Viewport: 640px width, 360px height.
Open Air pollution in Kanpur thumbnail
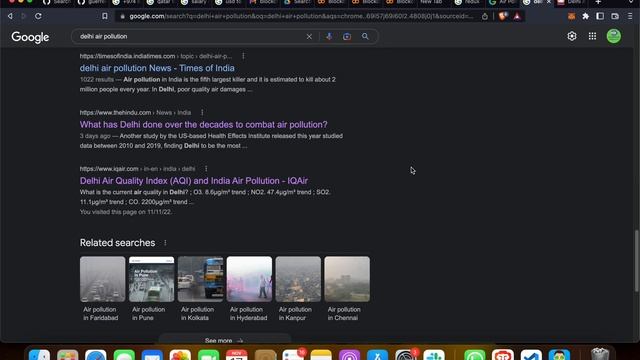click(298, 279)
